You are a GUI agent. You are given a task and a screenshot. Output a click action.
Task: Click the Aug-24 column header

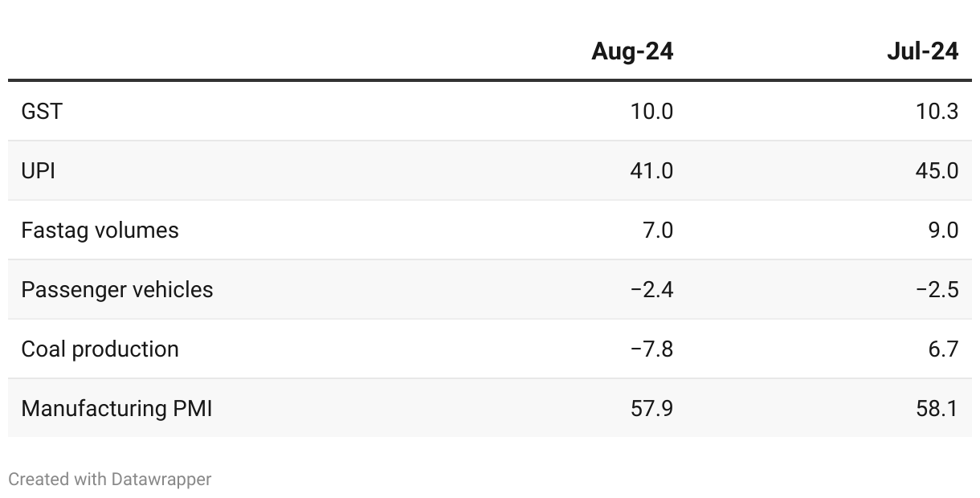pyautogui.click(x=632, y=51)
